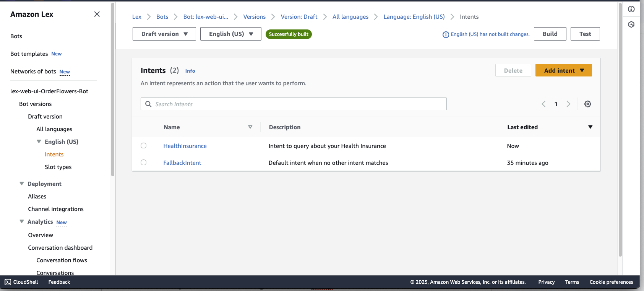The width and height of the screenshot is (644, 291).
Task: Open All languages in sidebar tree
Action: point(54,129)
